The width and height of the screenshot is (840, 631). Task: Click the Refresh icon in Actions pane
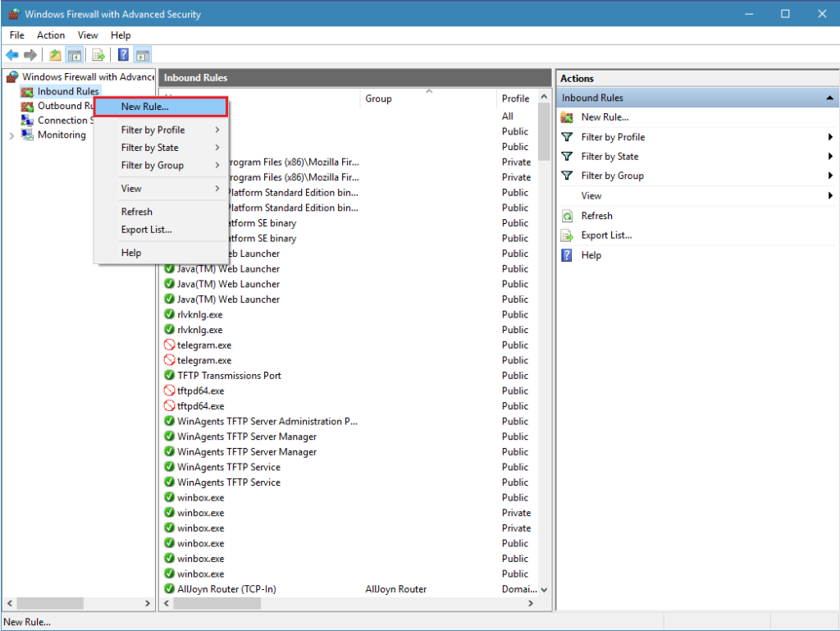tap(567, 216)
